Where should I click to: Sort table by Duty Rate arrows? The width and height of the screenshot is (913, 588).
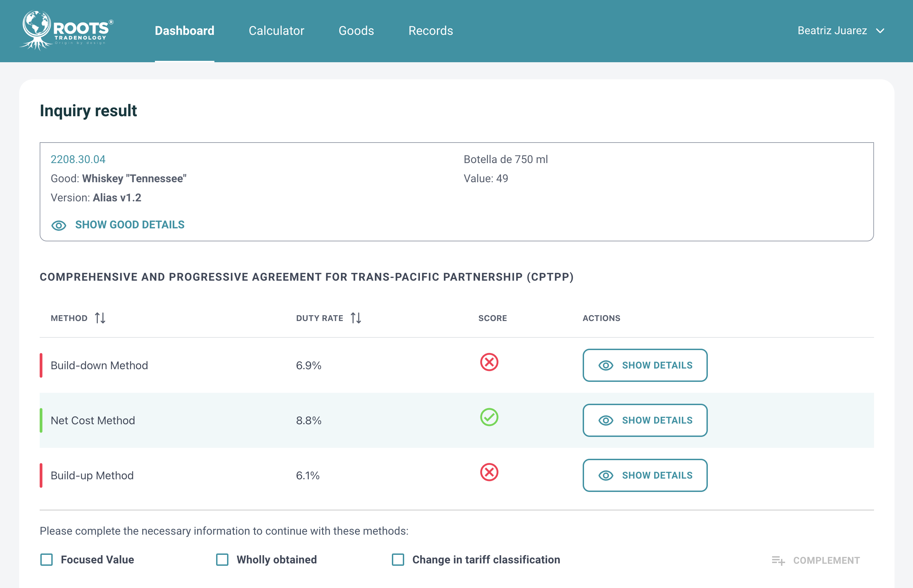click(x=356, y=318)
